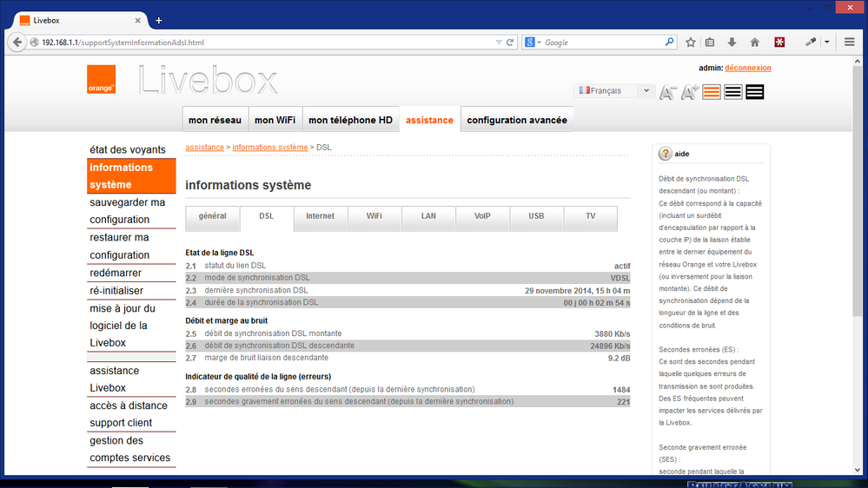Click informations système breadcrumb link

[x=270, y=147]
